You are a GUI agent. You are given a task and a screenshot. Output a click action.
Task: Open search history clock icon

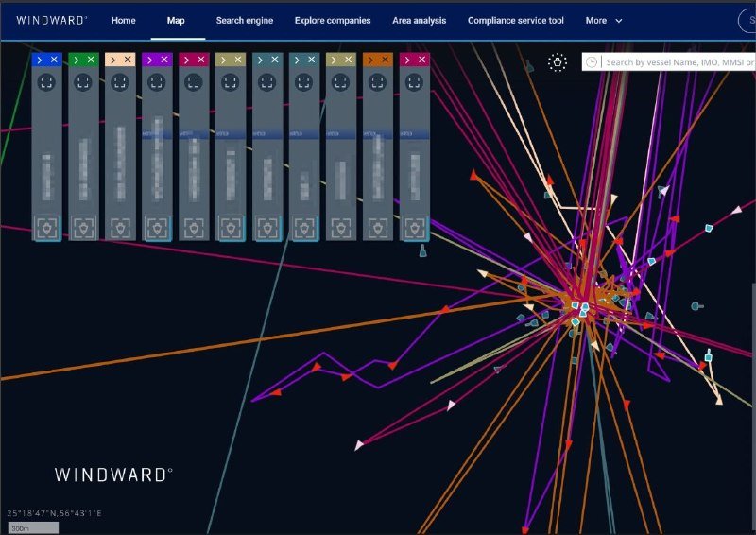click(592, 62)
